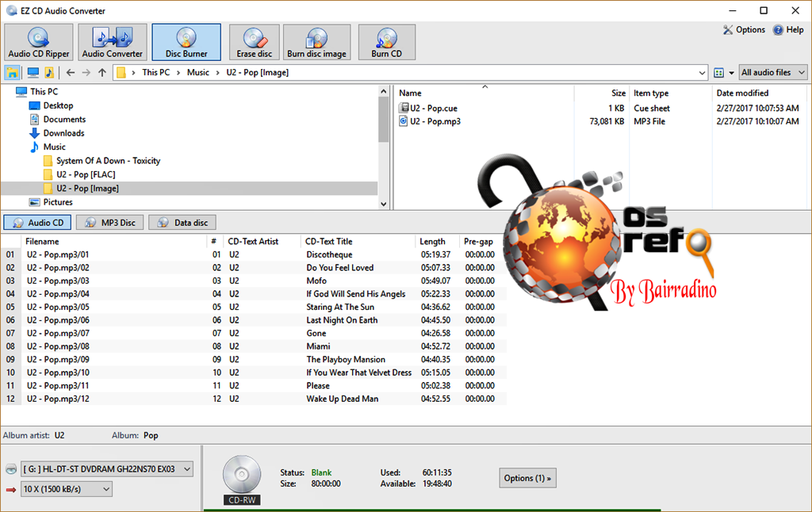
Task: Select track 07 Gone
Action: [x=254, y=334]
